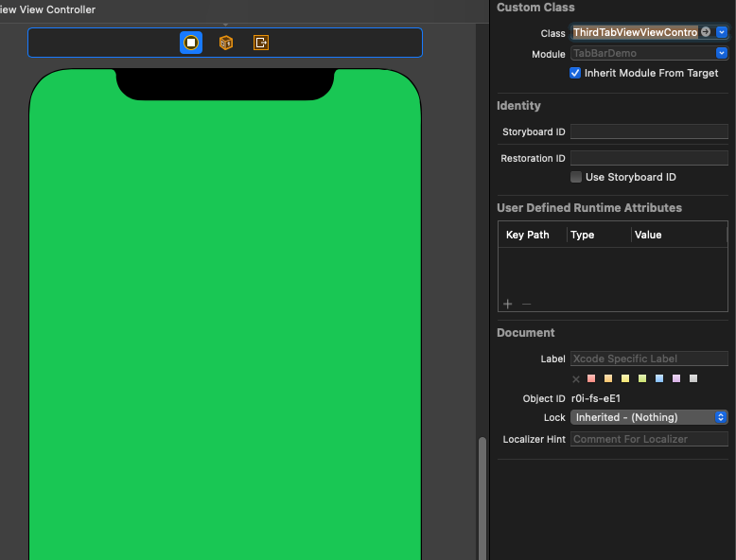736x560 pixels.
Task: Add a runtime attribute with plus button
Action: (x=507, y=305)
